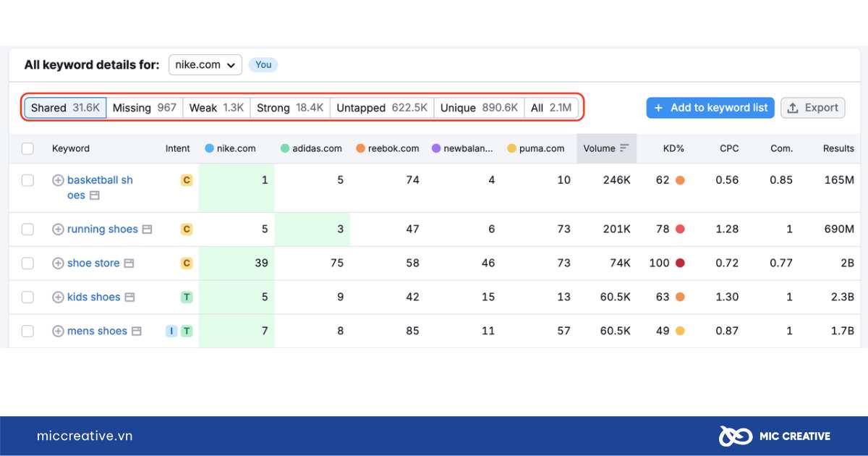Click the Transactional intent badge for mens shoes
This screenshot has height=456, width=868.
187,332
